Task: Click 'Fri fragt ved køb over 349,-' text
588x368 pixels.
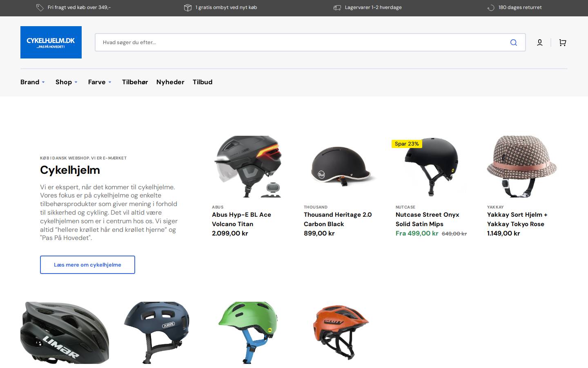Action: [x=79, y=7]
